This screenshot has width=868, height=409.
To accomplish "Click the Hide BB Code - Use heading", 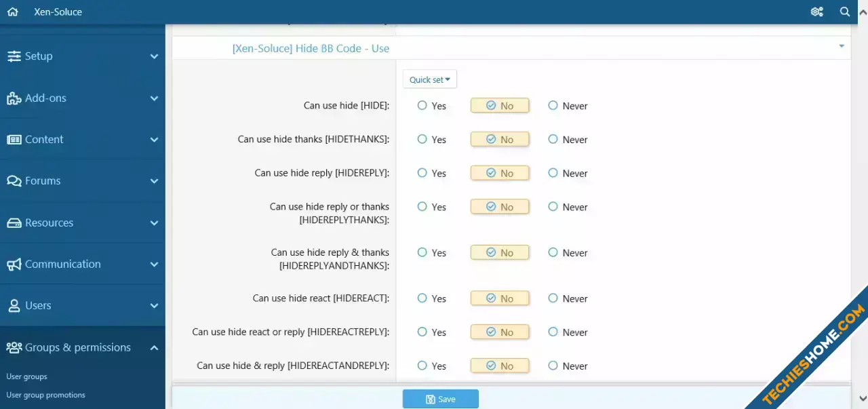I will click(311, 48).
